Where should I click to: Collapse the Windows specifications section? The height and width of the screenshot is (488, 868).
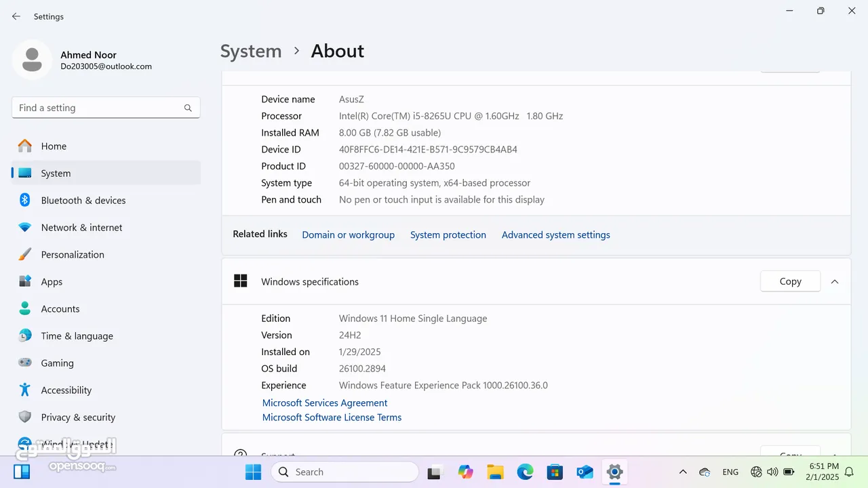[835, 281]
